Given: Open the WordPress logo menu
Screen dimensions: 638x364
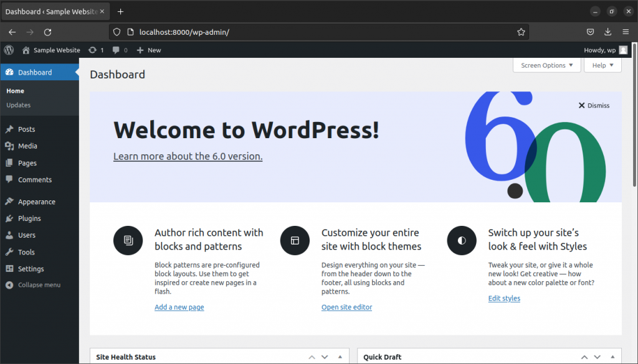Looking at the screenshot, I should click(9, 50).
